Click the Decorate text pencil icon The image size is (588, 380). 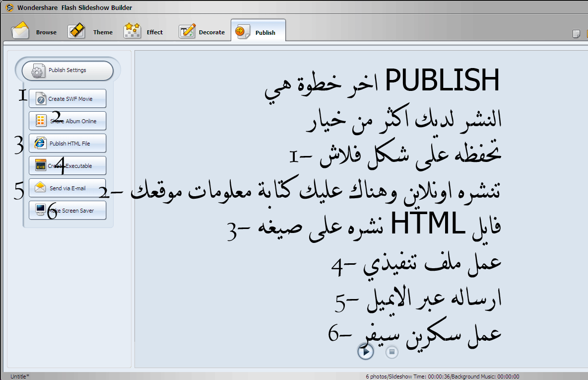point(187,31)
